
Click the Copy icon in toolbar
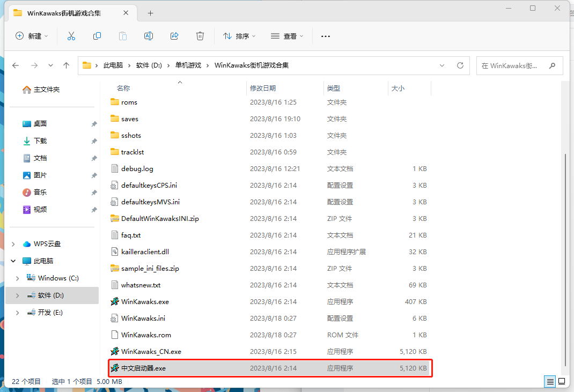click(x=97, y=36)
